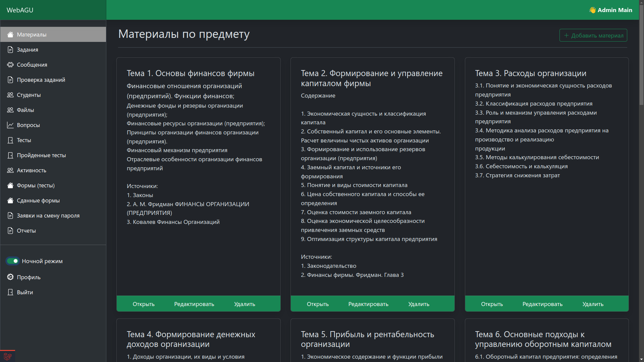The image size is (644, 362).
Task: Click the people icon beside Активность
Action: pyautogui.click(x=10, y=170)
